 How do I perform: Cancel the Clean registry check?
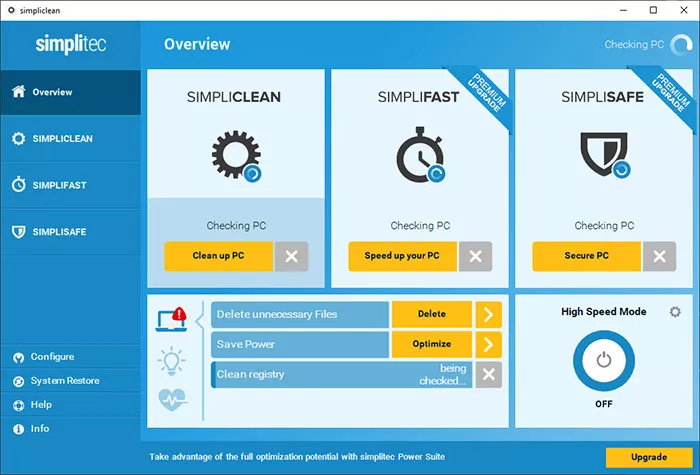[488, 374]
